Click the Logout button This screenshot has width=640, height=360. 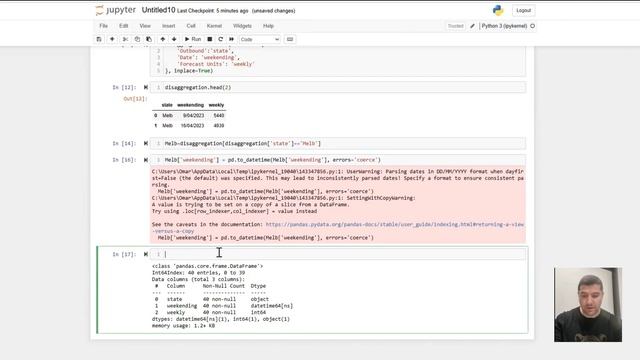pyautogui.click(x=523, y=10)
